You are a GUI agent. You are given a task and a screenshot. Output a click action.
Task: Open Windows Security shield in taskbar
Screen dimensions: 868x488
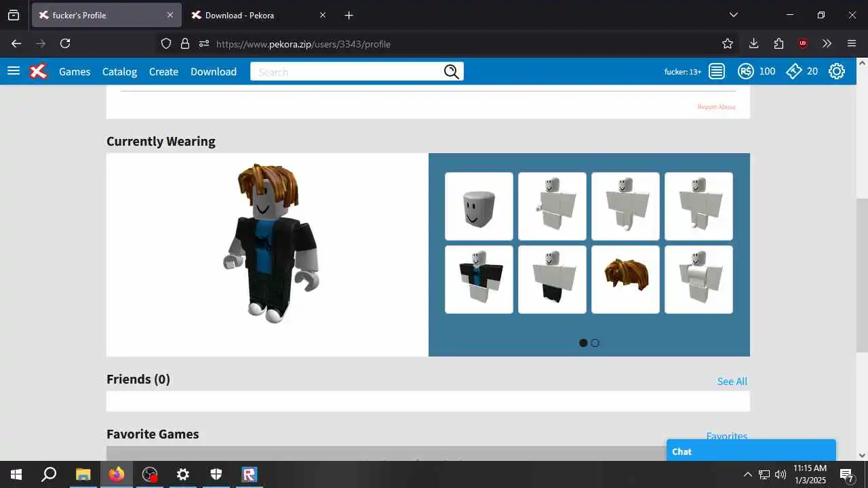coord(216,474)
